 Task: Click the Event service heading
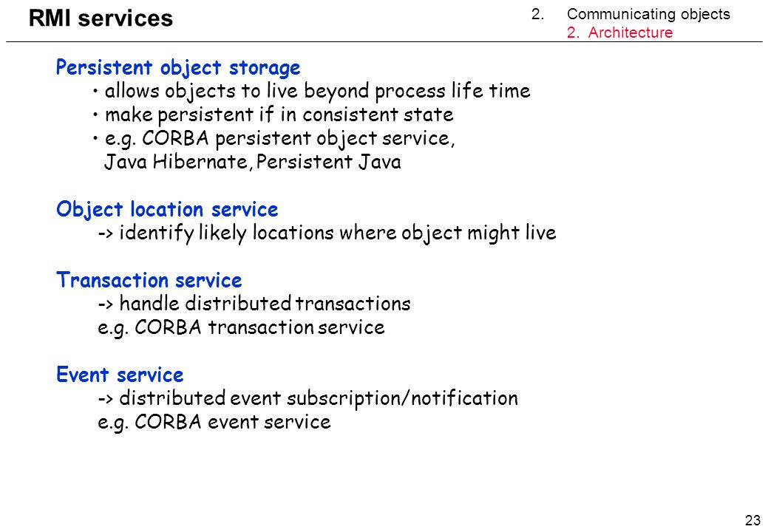click(x=120, y=375)
